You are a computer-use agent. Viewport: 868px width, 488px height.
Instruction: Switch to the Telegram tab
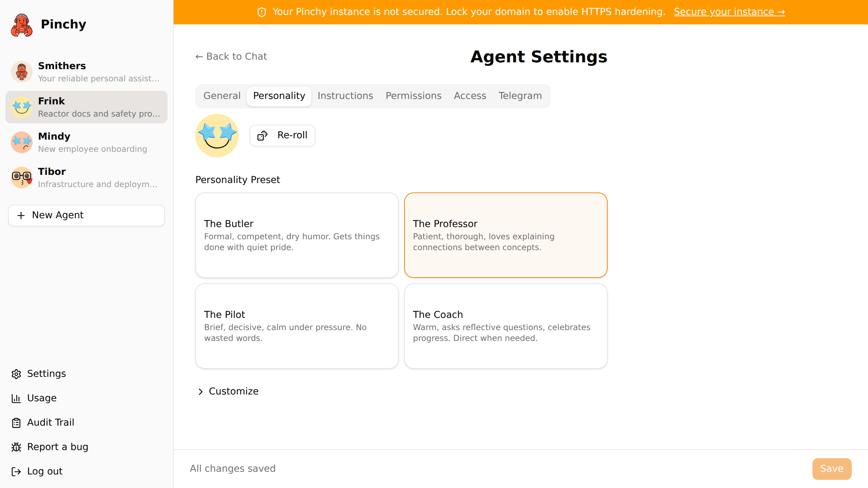click(520, 96)
